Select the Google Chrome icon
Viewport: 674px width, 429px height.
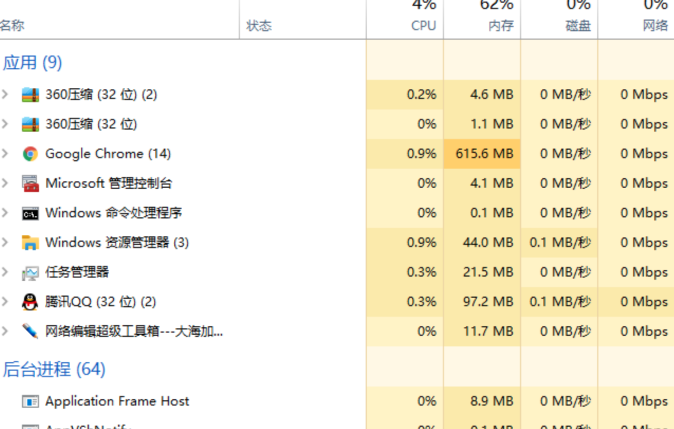coord(30,154)
